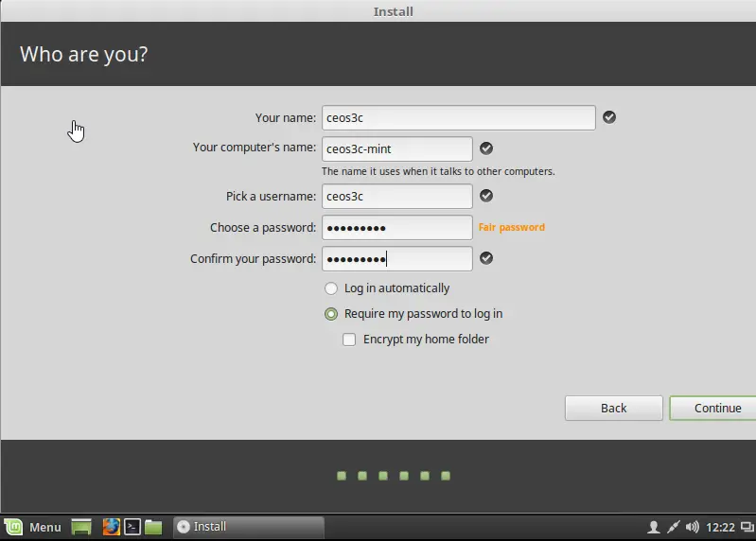Focus the Your name field
756x541 pixels.
(x=459, y=117)
